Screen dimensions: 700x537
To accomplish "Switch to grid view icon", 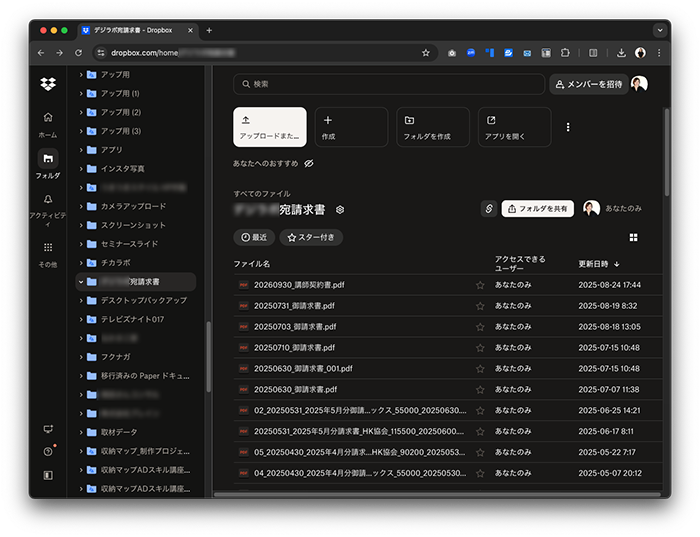I will coord(633,237).
